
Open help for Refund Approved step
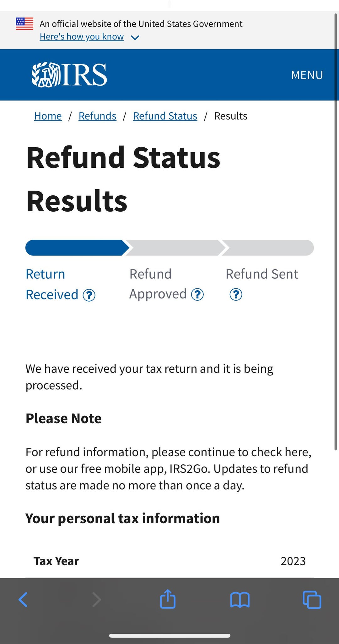197,294
